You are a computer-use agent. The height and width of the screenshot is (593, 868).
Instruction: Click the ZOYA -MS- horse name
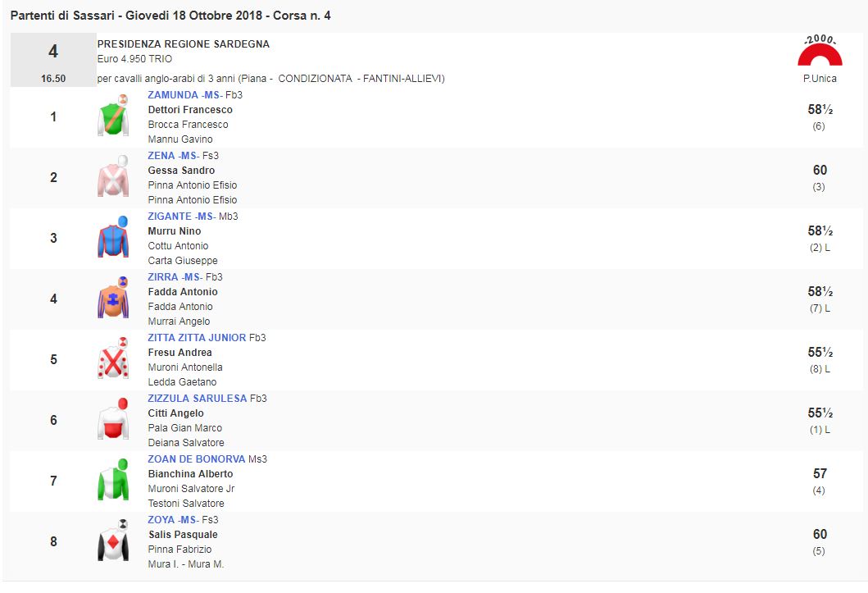173,520
